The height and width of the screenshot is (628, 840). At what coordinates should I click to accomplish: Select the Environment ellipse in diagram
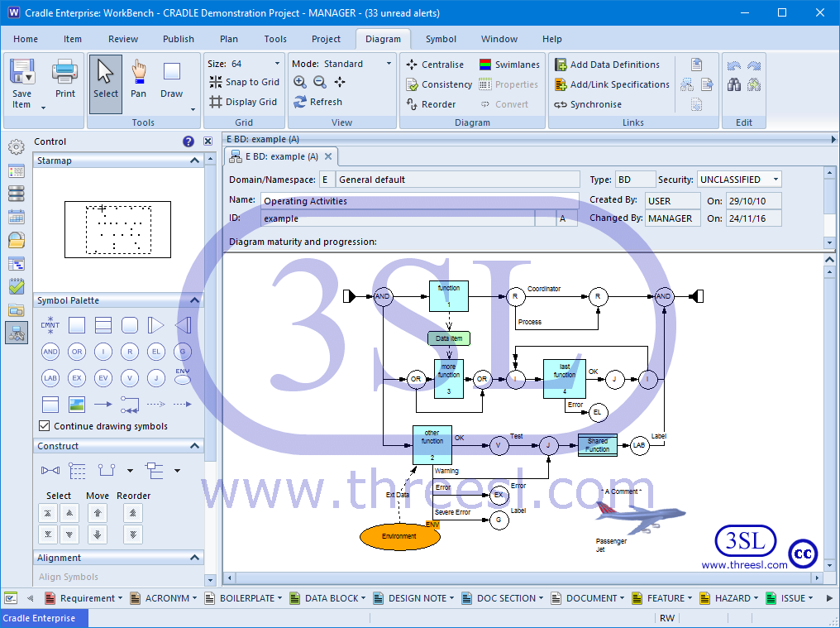click(399, 536)
